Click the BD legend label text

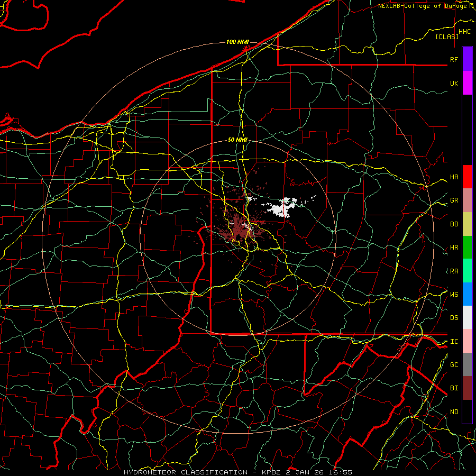point(454,224)
